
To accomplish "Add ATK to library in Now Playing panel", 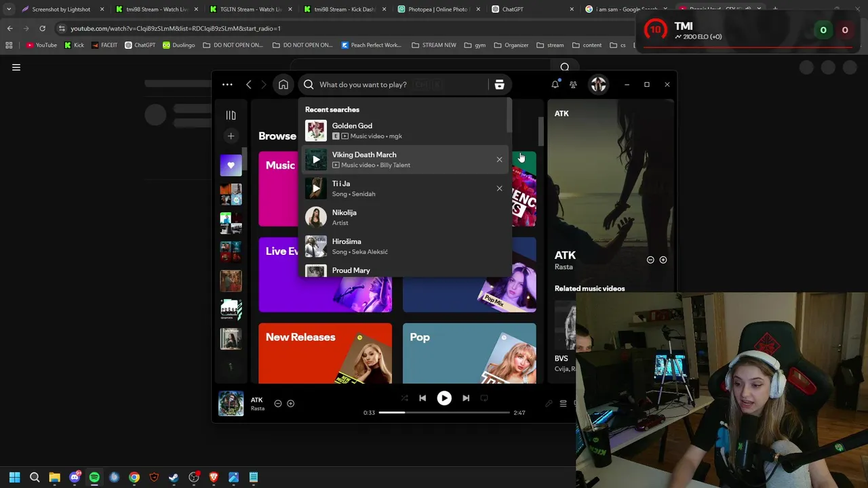I will point(663,260).
